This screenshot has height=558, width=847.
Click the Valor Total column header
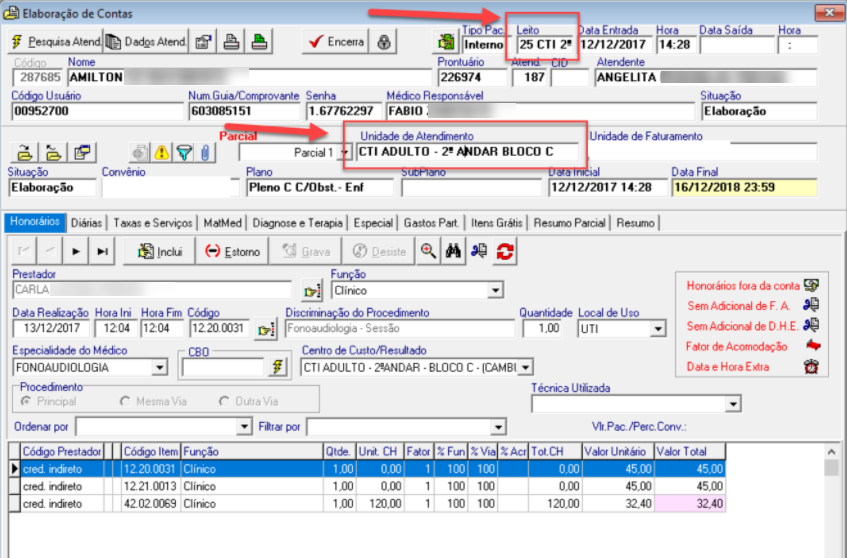pyautogui.click(x=690, y=452)
